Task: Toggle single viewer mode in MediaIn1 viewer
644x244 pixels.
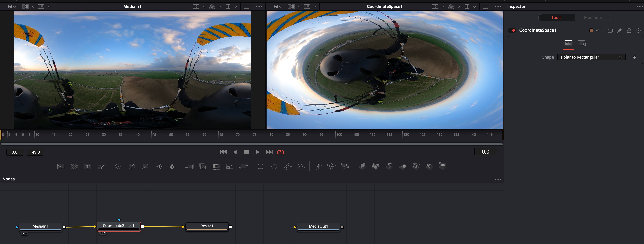Action: pos(247,7)
